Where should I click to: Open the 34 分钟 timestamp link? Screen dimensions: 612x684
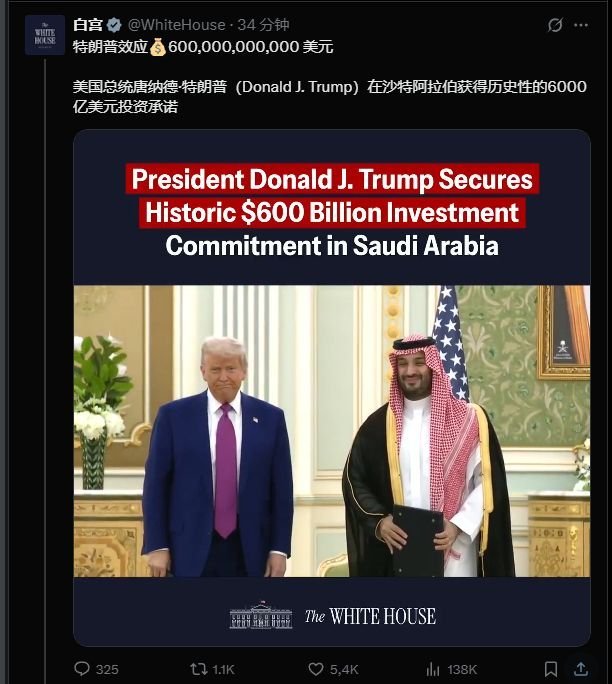pos(263,25)
